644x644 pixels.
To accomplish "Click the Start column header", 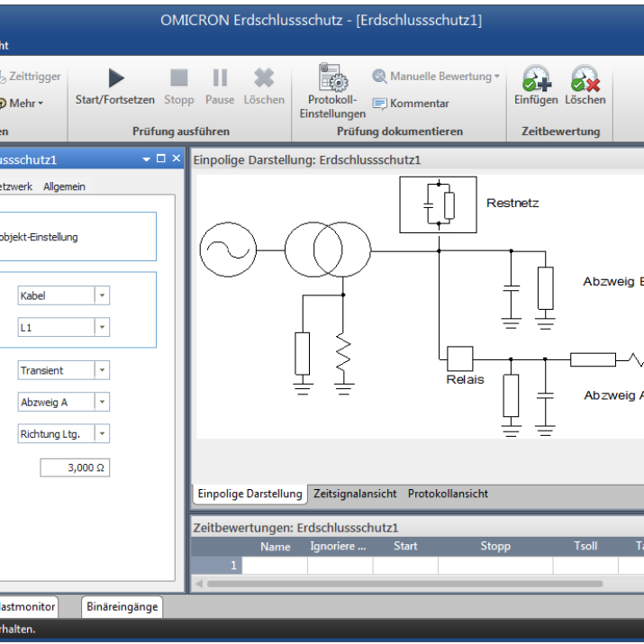I will click(405, 547).
